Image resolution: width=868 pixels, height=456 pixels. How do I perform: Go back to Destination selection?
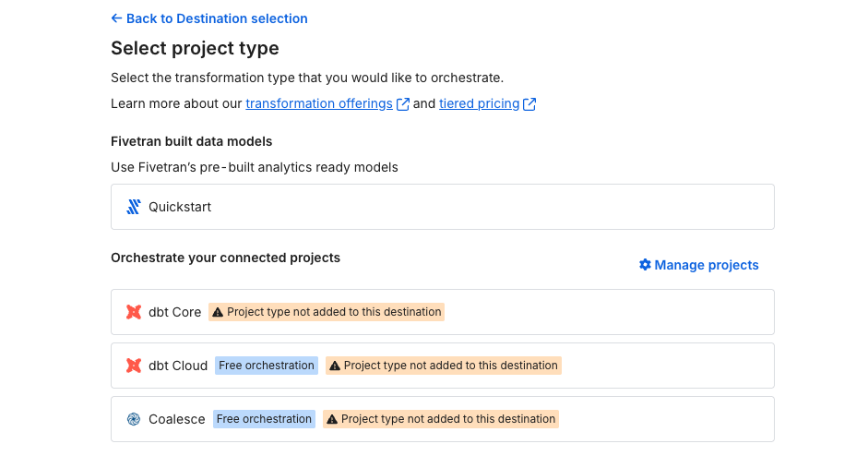pyautogui.click(x=217, y=18)
